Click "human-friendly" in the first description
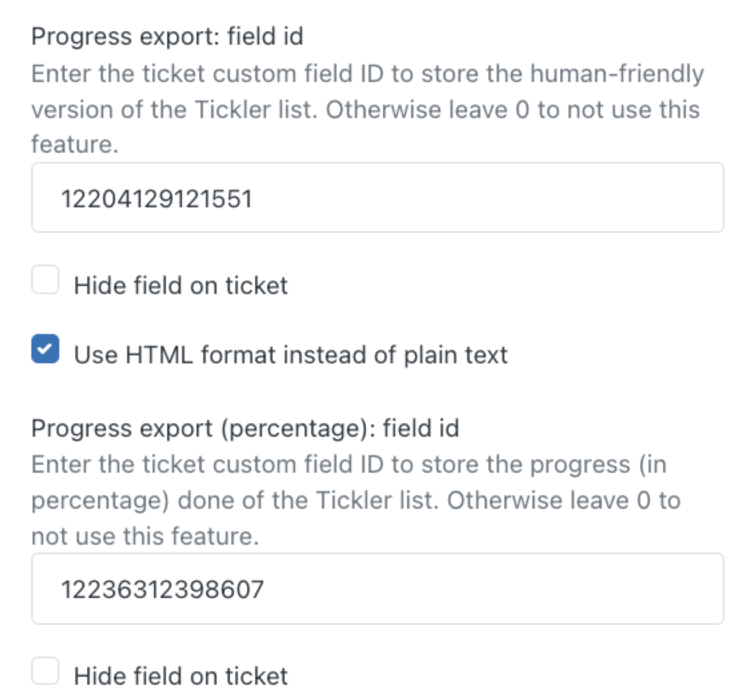This screenshot has height=700, width=749. click(617, 74)
